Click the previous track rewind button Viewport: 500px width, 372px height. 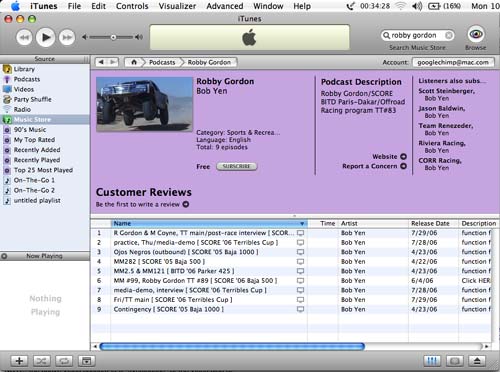pyautogui.click(x=24, y=37)
